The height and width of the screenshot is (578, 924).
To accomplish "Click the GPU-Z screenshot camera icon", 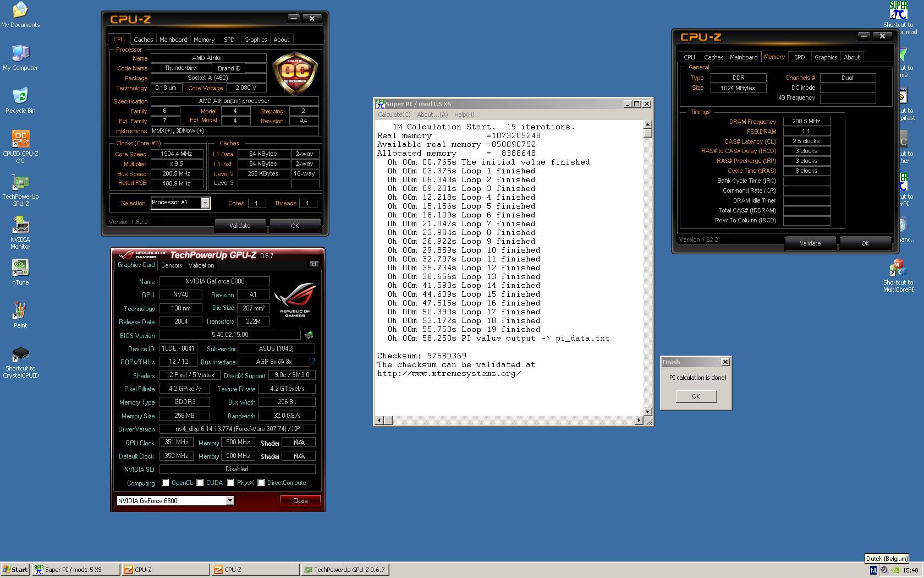I will pos(313,264).
